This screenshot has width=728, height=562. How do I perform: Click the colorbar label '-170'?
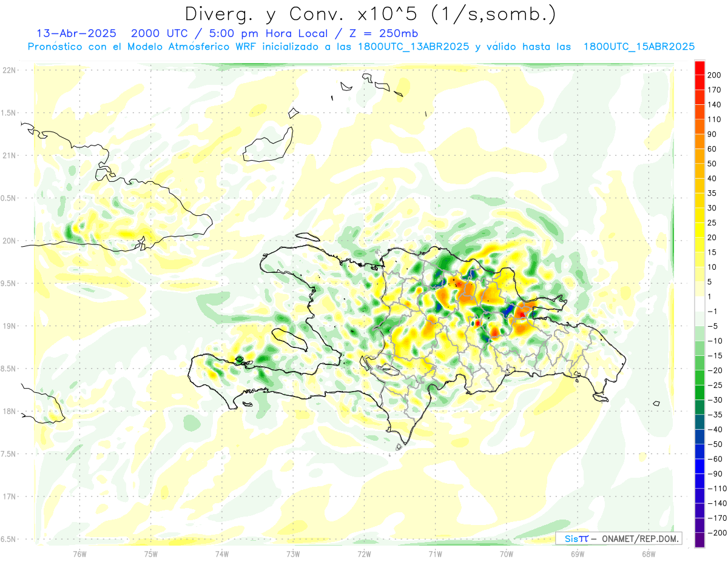718,518
